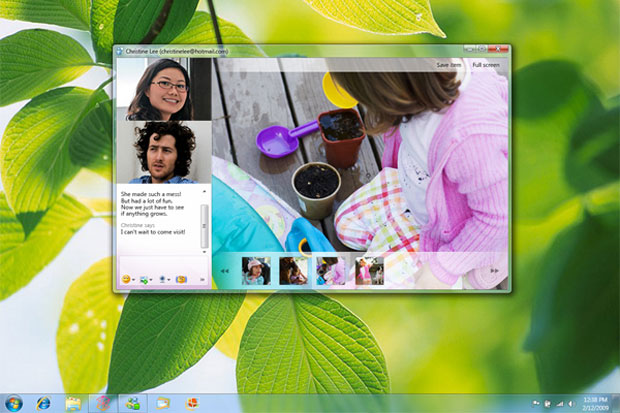This screenshot has width=620, height=413.
Task: Close the Christine Lee chat window
Action: [498, 49]
